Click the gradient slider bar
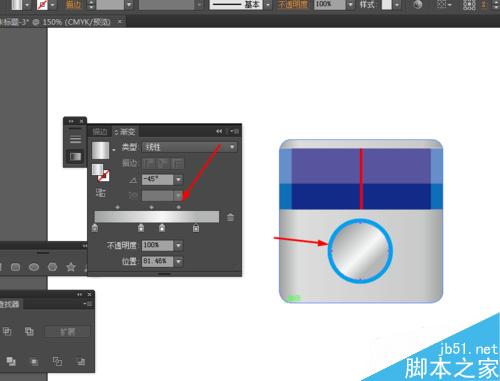This screenshot has width=500, height=381. tap(157, 217)
